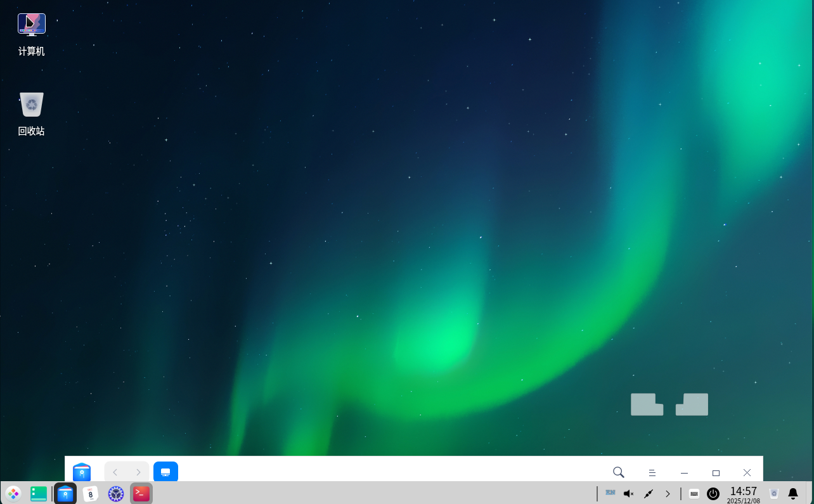This screenshot has height=504, width=814.
Task: Open multitasking view in the dock
Action: click(39, 493)
